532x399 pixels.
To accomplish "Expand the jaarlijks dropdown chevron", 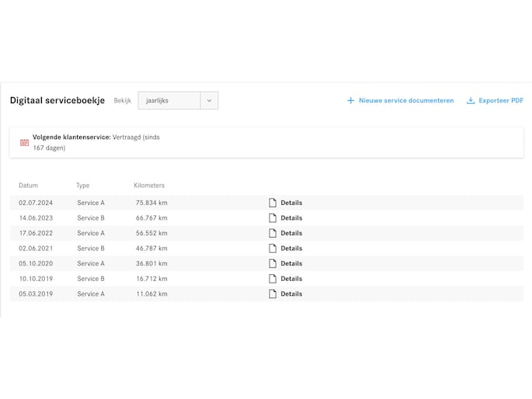I will click(x=209, y=101).
